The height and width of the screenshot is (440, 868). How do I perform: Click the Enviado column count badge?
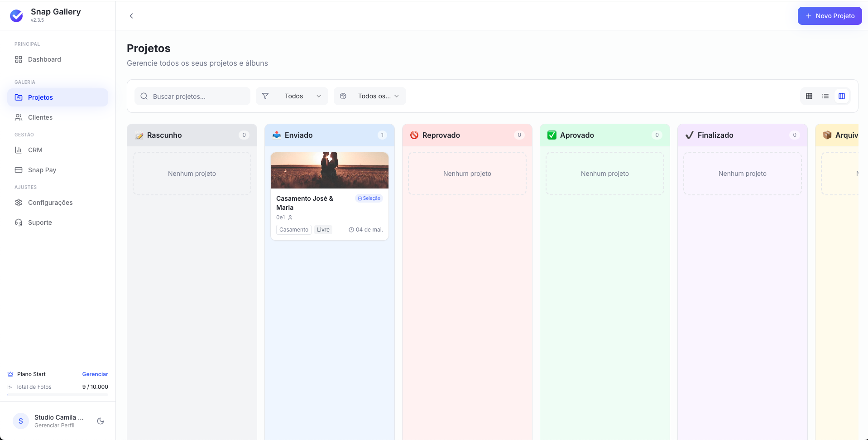click(x=382, y=135)
